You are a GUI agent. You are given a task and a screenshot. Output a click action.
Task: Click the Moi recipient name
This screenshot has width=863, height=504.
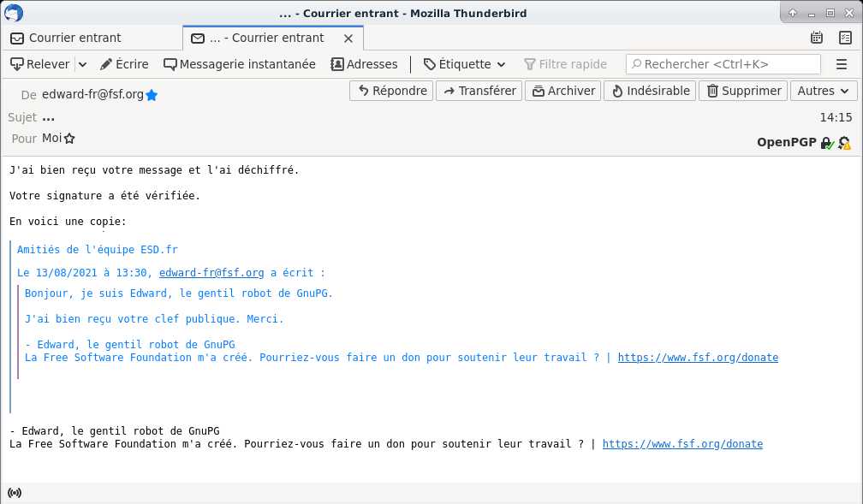51,138
